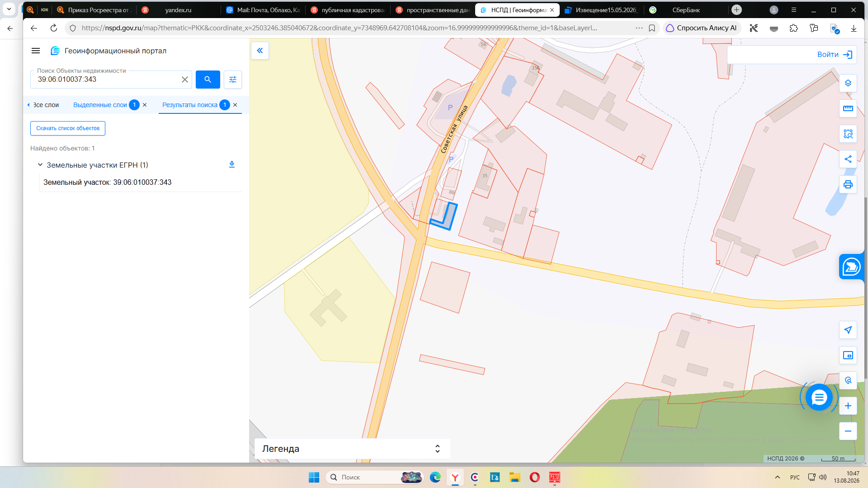868x488 pixels.
Task: Zoom out the map with minus
Action: coord(848,431)
